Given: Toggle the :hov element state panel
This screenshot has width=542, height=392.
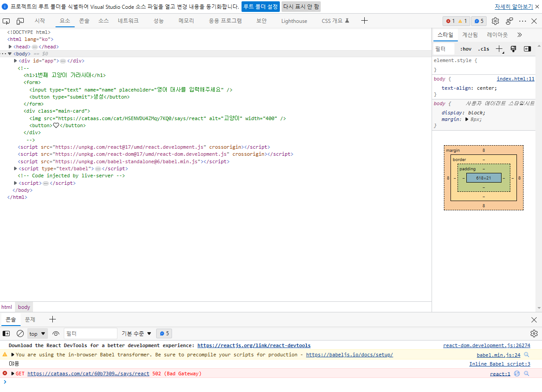Looking at the screenshot, I should pyautogui.click(x=465, y=49).
